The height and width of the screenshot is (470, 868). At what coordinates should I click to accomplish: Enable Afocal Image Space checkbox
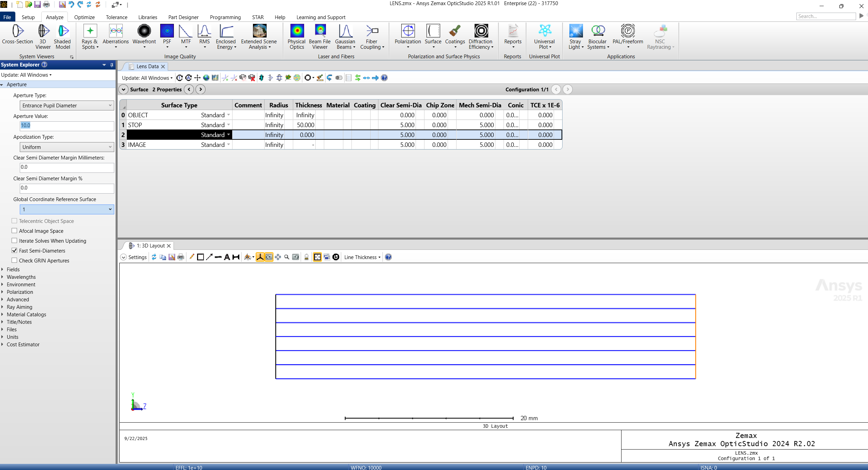(15, 231)
